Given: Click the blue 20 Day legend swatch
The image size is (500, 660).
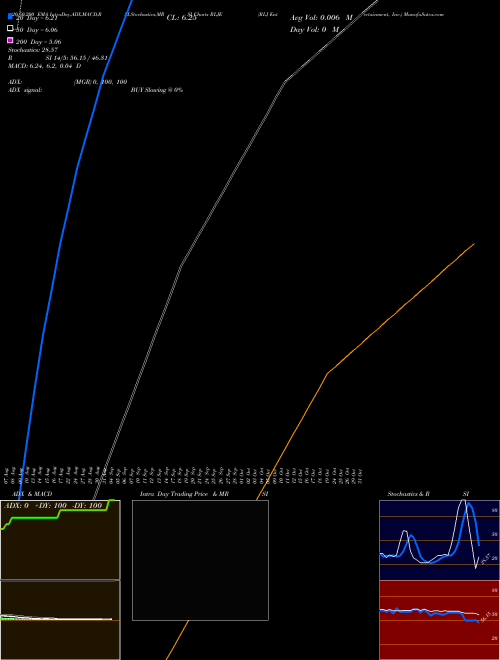Looking at the screenshot, I should point(10,16).
